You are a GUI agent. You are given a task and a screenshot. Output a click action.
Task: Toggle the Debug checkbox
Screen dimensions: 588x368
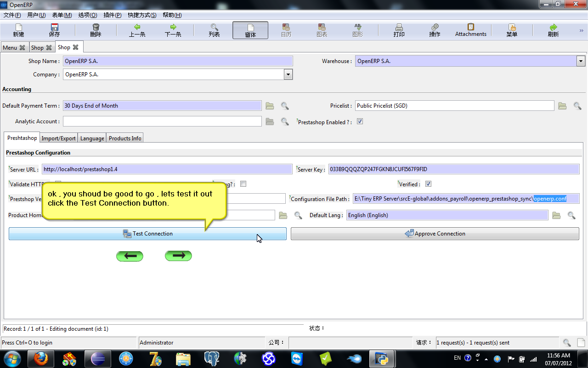coord(243,184)
